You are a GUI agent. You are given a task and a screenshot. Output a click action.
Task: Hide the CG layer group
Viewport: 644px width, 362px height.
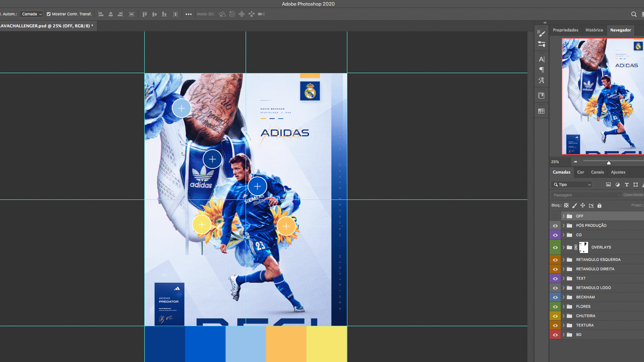(555, 235)
